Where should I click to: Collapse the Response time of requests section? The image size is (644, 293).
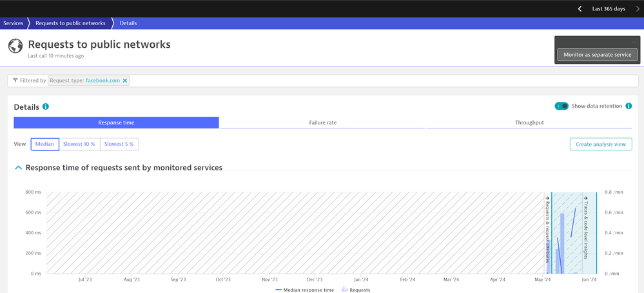point(18,168)
